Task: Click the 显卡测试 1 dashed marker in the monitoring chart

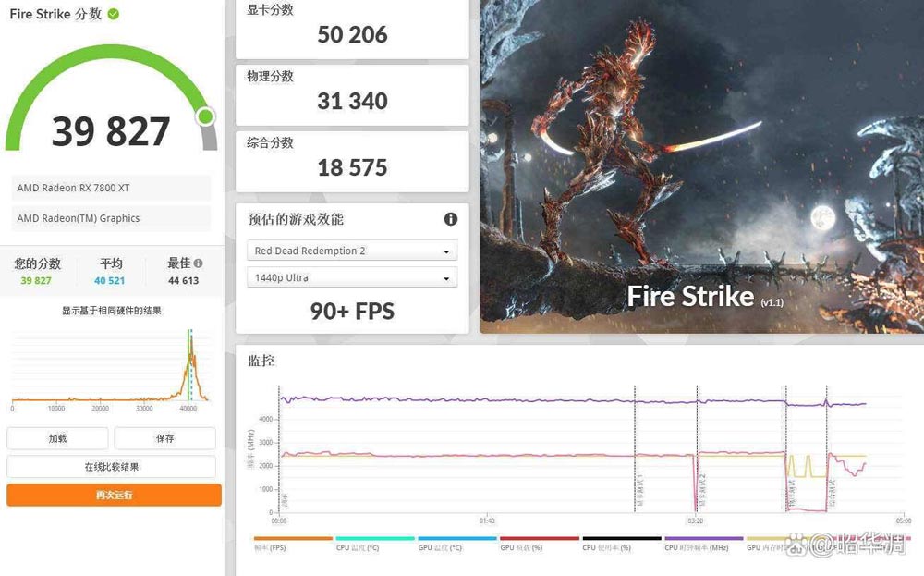Action: pyautogui.click(x=635, y=448)
